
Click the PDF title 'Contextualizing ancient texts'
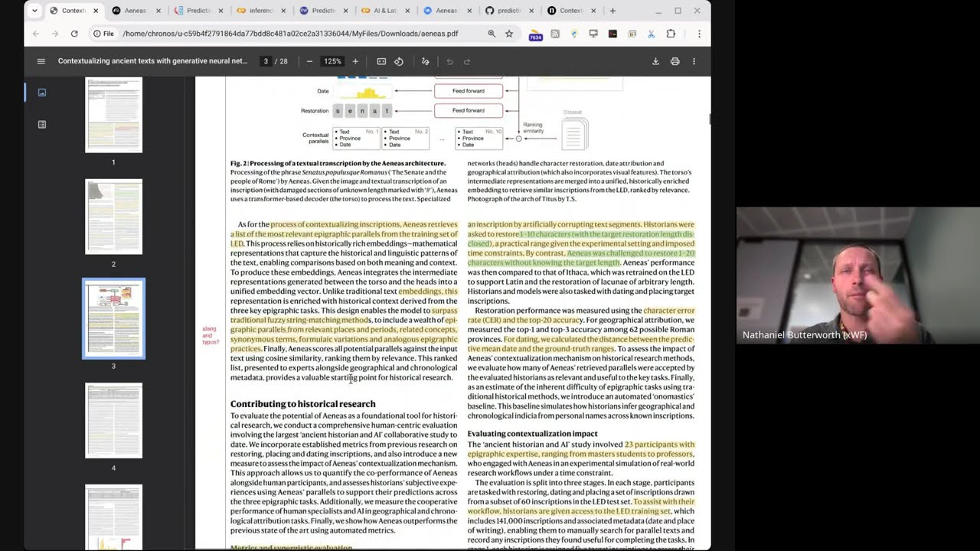[x=152, y=61]
